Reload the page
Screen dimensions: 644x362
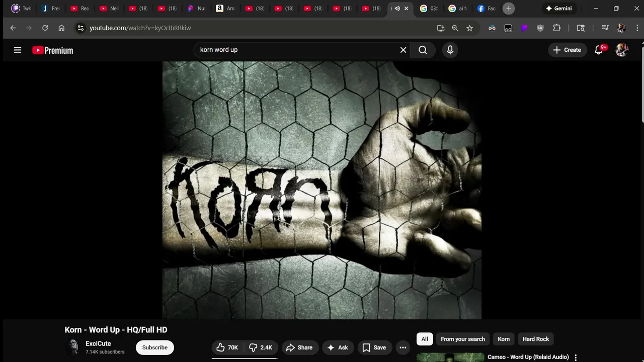point(45,28)
